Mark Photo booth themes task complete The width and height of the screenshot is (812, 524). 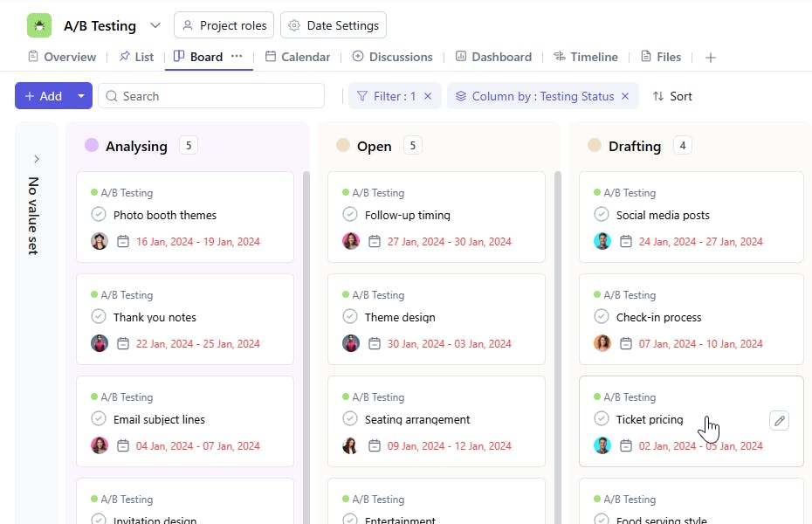coord(99,215)
